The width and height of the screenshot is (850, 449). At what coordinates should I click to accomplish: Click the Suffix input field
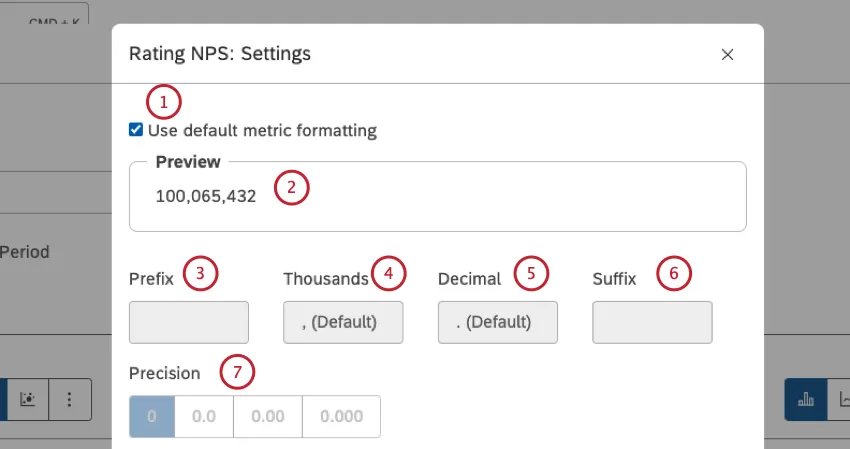click(652, 323)
